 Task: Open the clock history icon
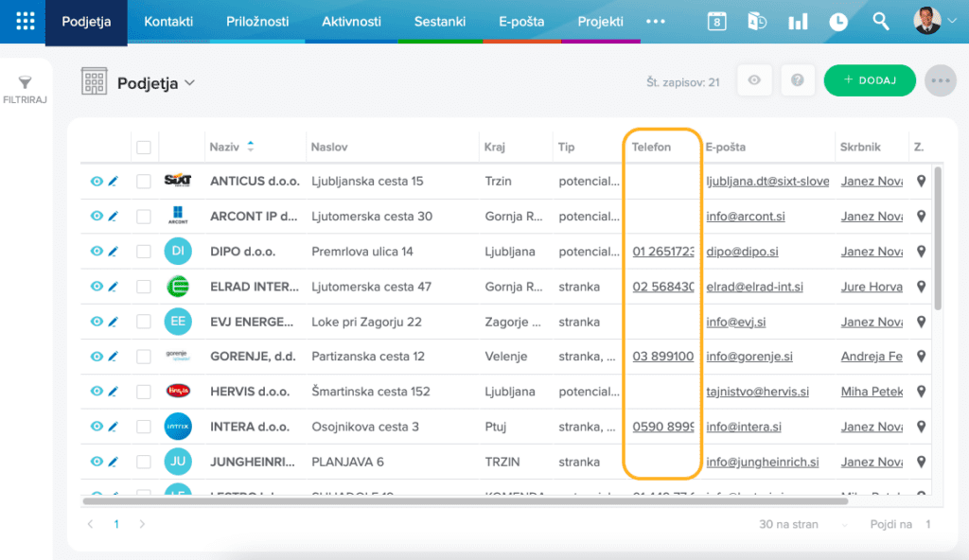tap(838, 22)
